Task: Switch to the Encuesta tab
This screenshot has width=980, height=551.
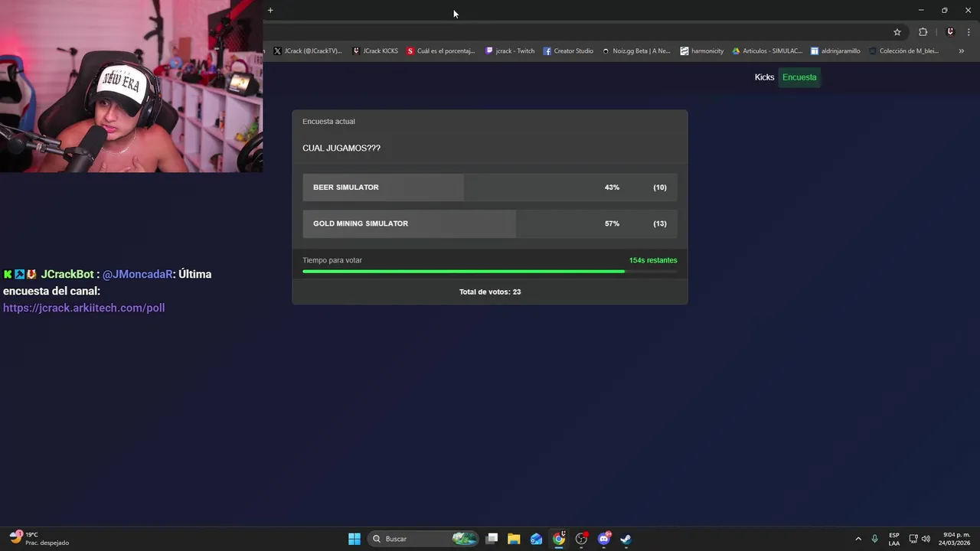Action: pyautogui.click(x=799, y=77)
